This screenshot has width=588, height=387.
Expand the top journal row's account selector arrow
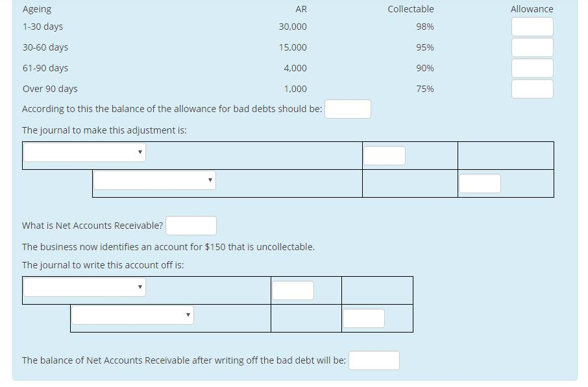[x=139, y=152]
